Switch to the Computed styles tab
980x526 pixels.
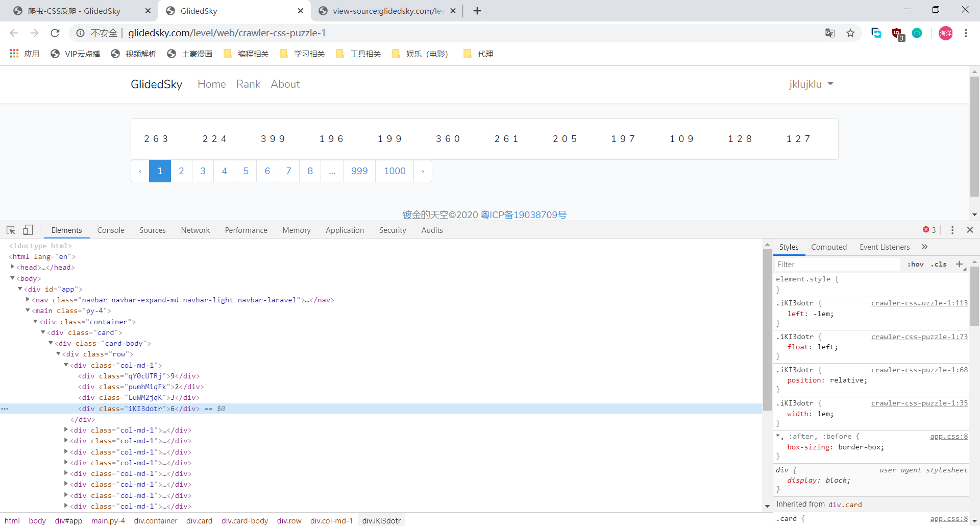(x=829, y=247)
